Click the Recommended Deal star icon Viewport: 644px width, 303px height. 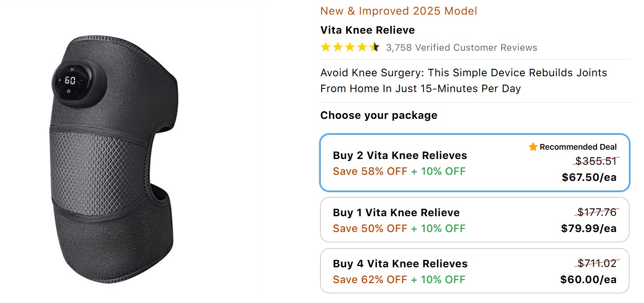tap(533, 147)
